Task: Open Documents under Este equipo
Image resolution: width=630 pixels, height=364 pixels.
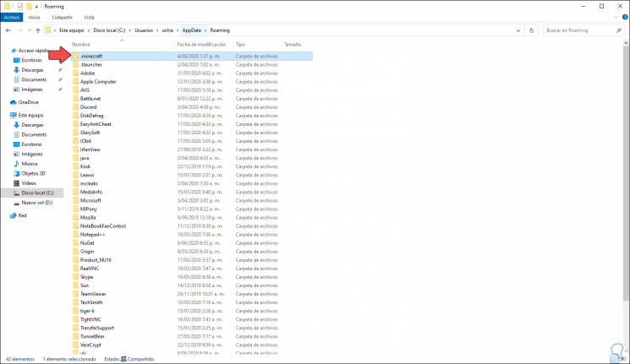Action: click(34, 134)
